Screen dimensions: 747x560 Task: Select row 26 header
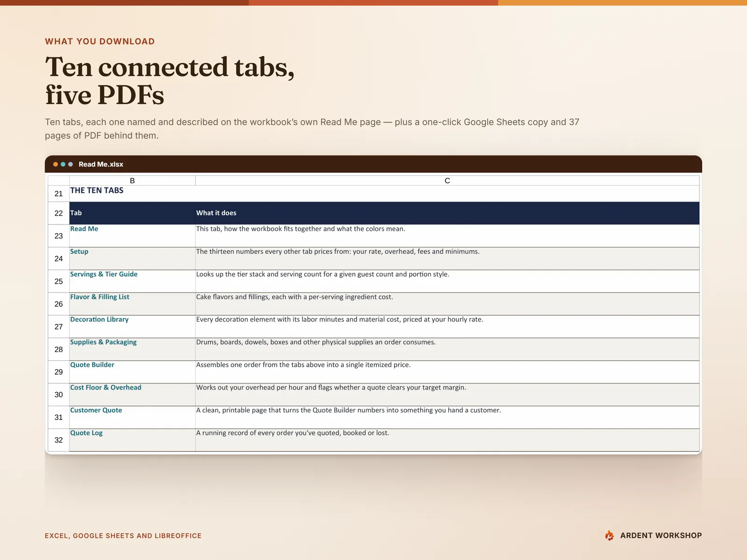[x=58, y=304]
